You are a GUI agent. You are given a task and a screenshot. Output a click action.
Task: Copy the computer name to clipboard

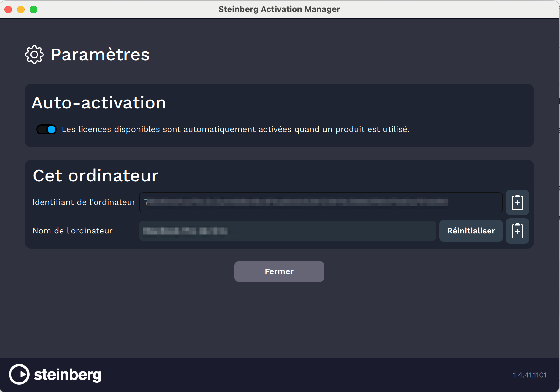click(517, 231)
